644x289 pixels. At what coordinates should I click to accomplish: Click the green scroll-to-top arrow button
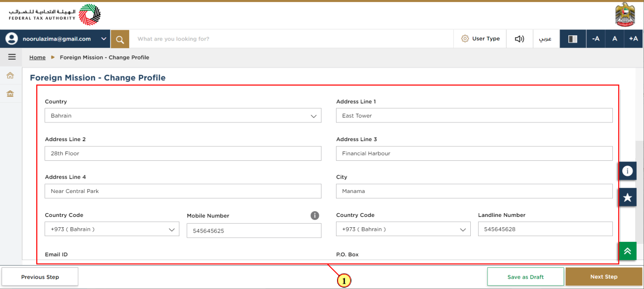coord(627,251)
